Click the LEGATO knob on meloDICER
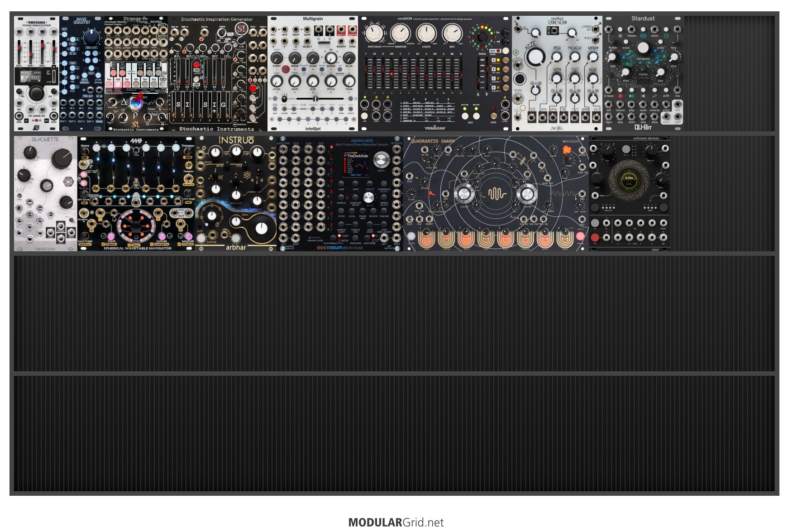 pos(426,34)
